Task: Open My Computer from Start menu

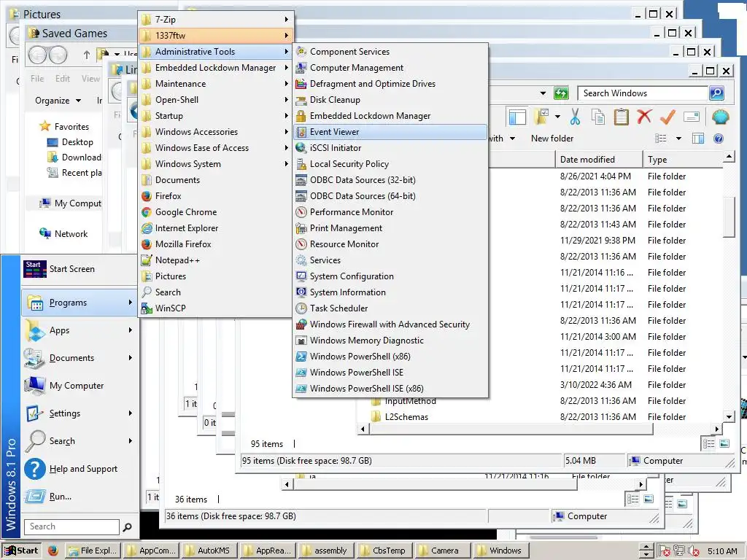Action: click(80, 386)
